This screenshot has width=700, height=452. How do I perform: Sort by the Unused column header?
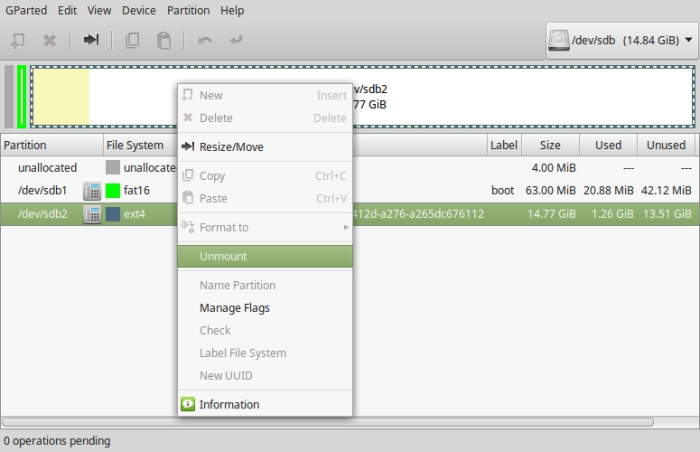tap(666, 145)
